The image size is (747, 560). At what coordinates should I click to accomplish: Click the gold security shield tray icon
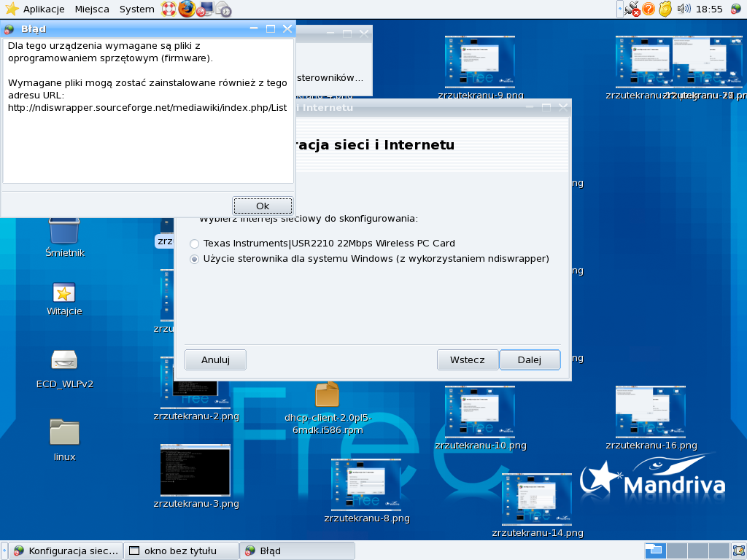665,9
